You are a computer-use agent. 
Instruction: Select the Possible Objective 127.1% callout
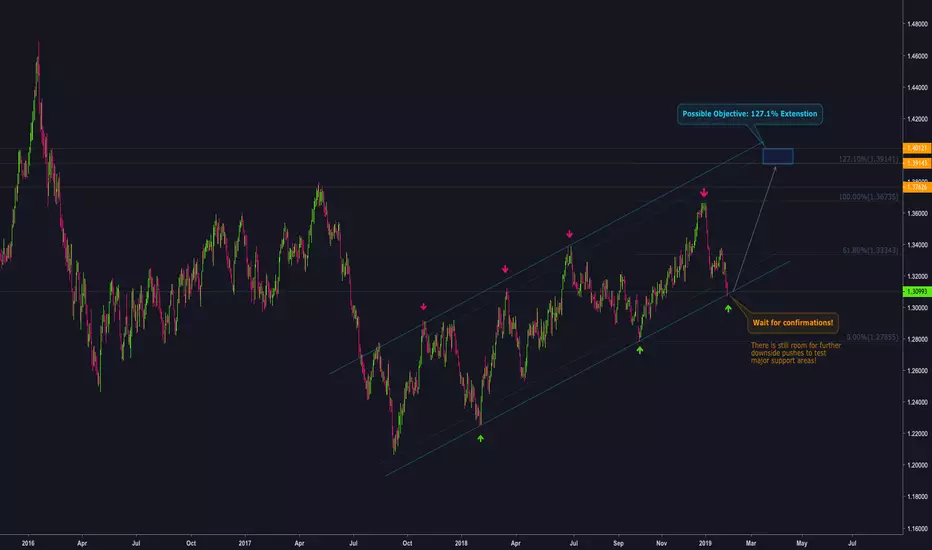point(749,114)
